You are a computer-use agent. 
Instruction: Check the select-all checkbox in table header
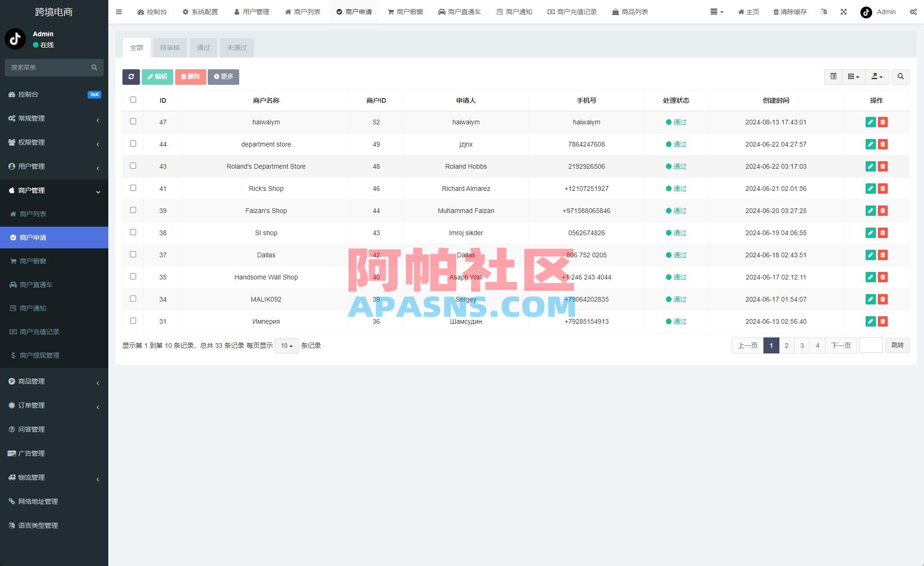coord(133,99)
